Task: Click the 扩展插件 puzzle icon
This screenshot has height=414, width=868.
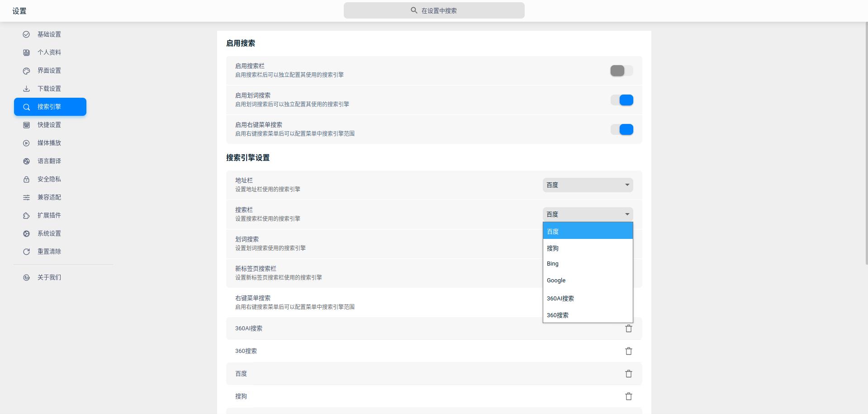Action: pos(26,215)
